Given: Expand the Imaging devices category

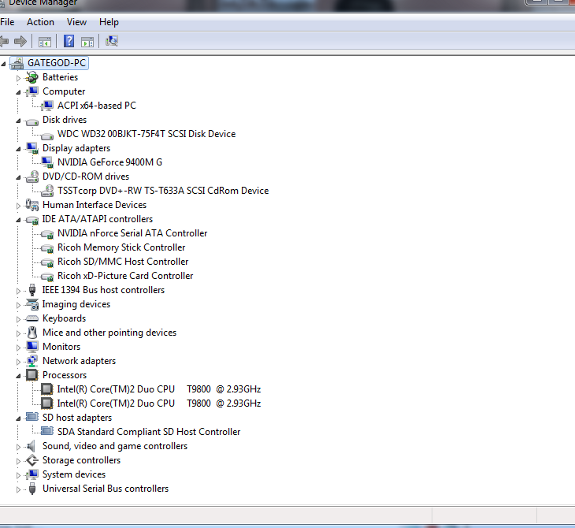Looking at the screenshot, I should 18,305.
